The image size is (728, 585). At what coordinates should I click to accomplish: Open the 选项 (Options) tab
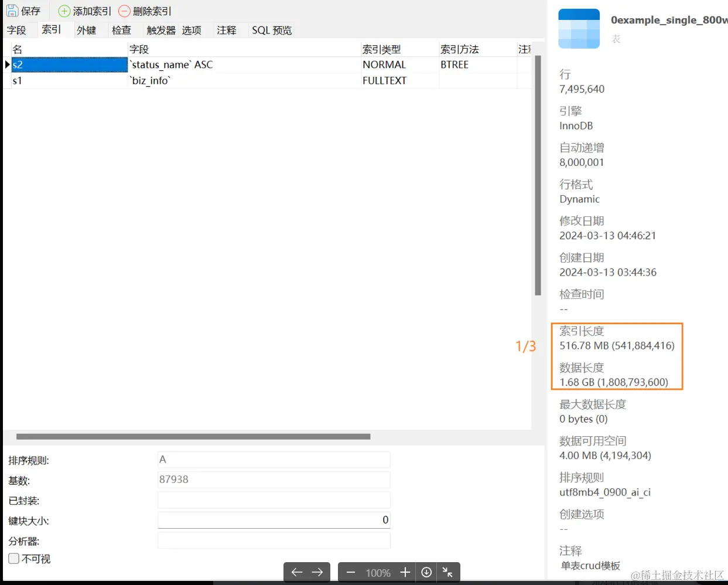(x=192, y=30)
